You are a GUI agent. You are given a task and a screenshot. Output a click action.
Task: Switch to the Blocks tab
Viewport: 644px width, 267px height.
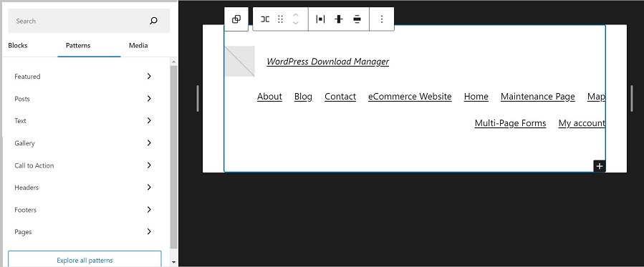pyautogui.click(x=18, y=46)
